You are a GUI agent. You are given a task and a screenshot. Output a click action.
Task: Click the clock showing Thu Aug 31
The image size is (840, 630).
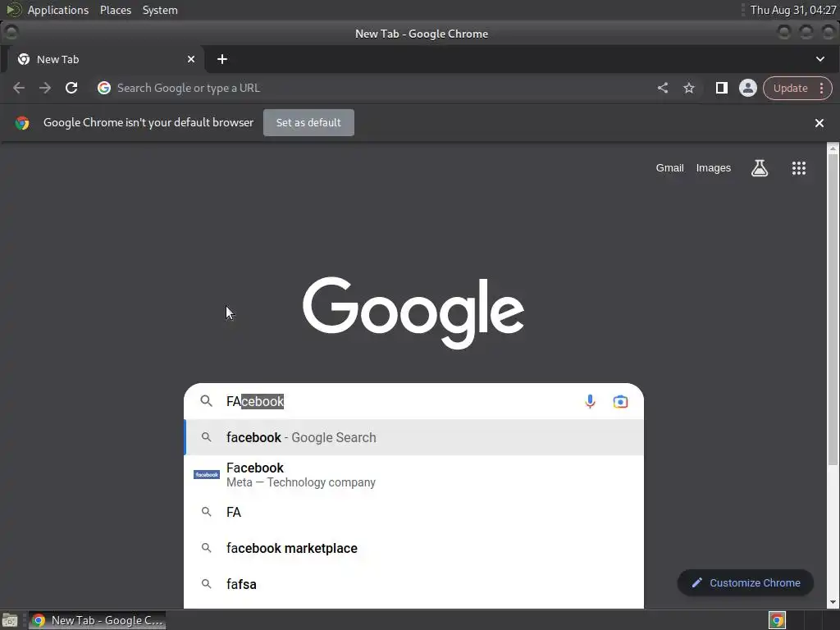pyautogui.click(x=793, y=10)
